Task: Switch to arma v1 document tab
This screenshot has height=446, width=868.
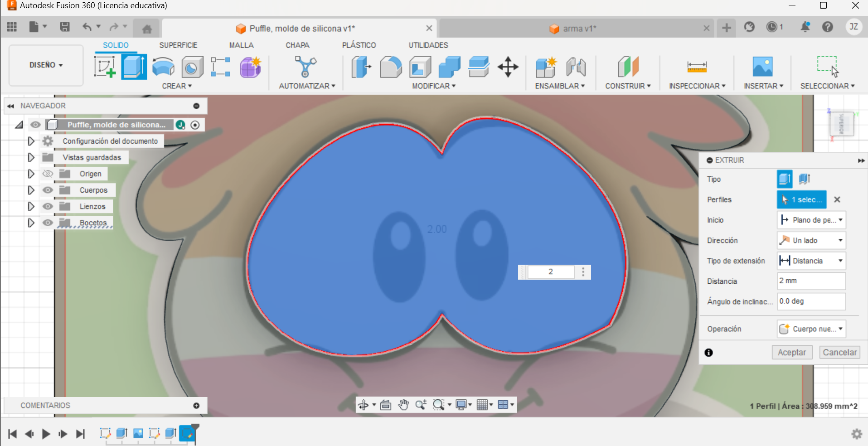Action: pyautogui.click(x=577, y=29)
